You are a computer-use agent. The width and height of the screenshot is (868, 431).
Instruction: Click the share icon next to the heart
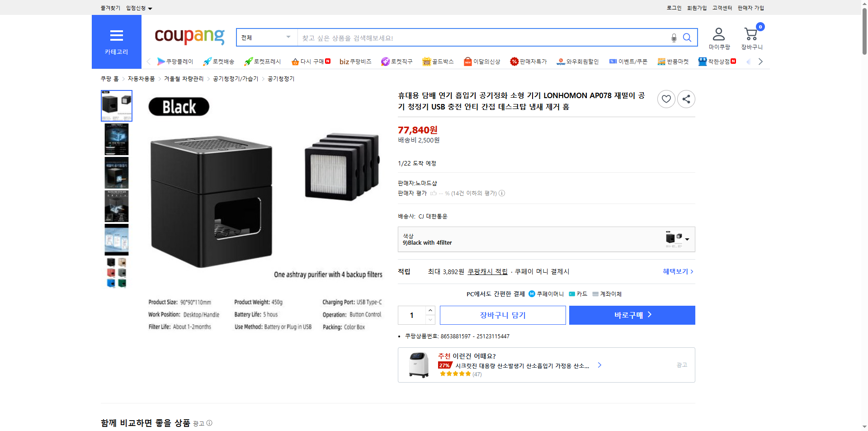coord(686,99)
